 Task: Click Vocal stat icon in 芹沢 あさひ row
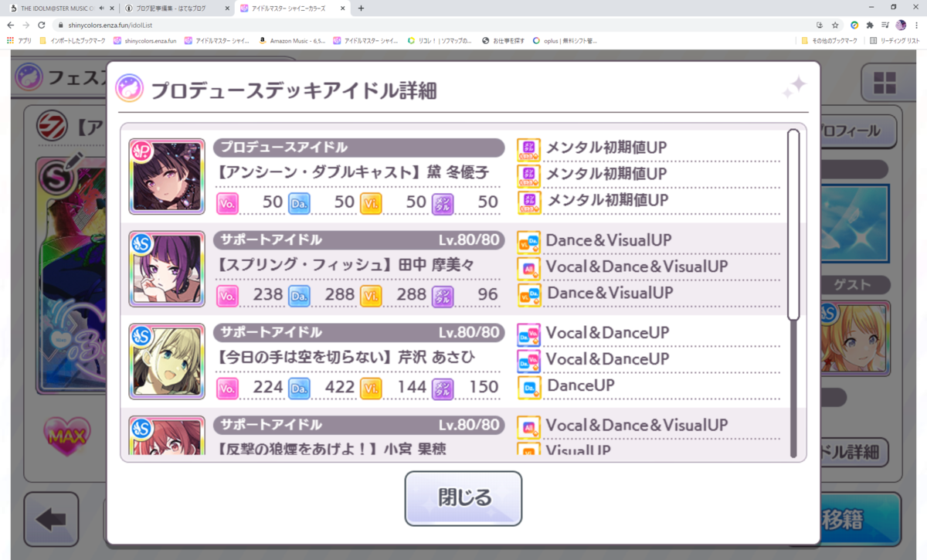pos(227,389)
